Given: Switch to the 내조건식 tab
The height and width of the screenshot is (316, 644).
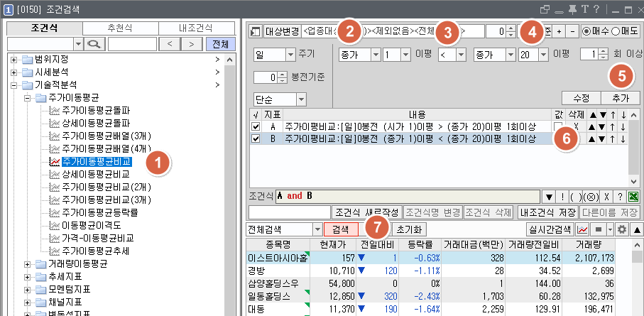Looking at the screenshot, I should click(x=196, y=28).
